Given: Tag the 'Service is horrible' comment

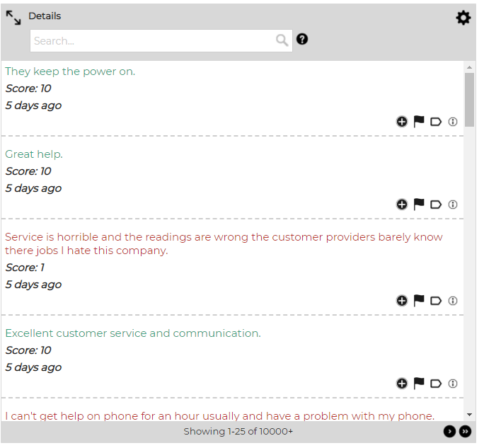Looking at the screenshot, I should pos(436,301).
